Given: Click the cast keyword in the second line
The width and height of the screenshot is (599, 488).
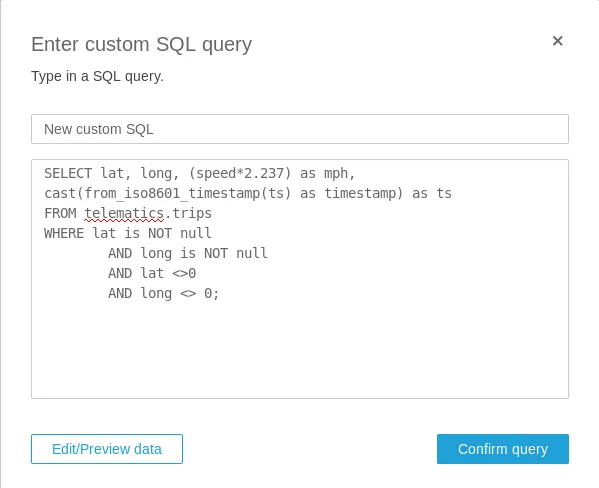Looking at the screenshot, I should (60, 193).
